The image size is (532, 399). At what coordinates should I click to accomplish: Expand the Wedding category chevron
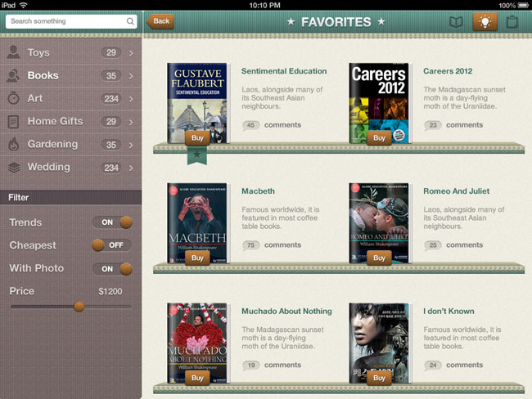tap(131, 168)
